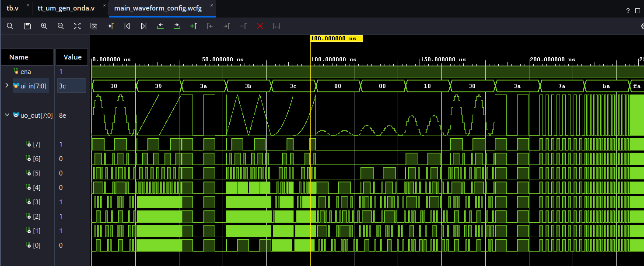Add a new marker
The width and height of the screenshot is (644, 266).
coord(193,26)
